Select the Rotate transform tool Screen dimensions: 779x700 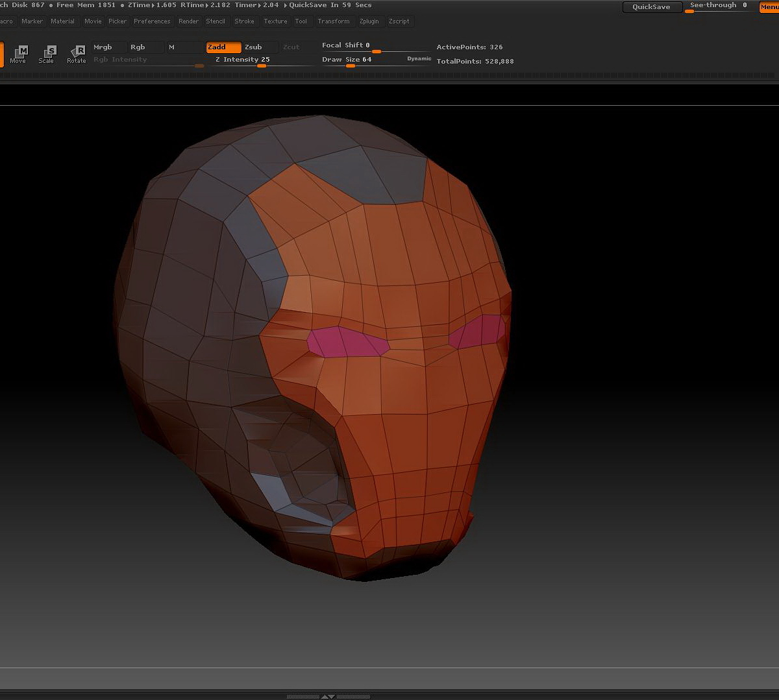pyautogui.click(x=76, y=54)
